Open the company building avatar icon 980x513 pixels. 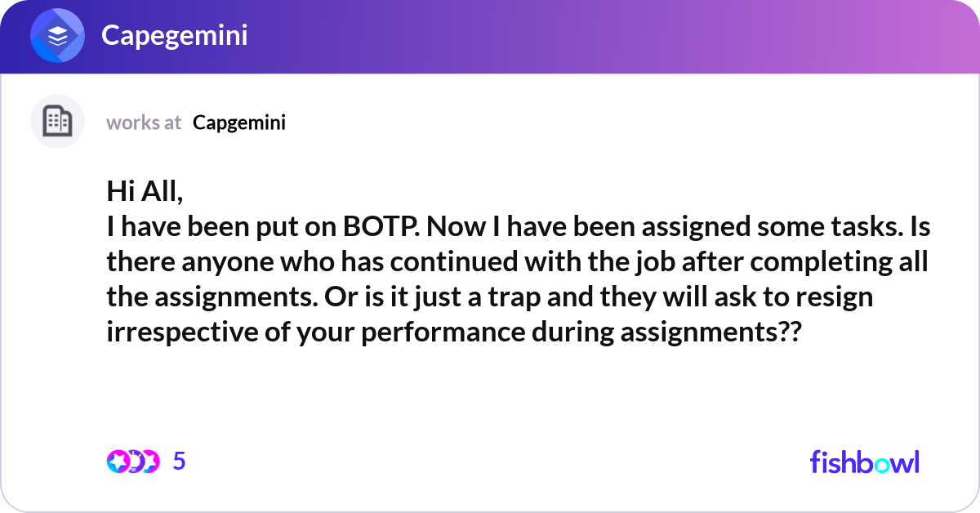[57, 121]
